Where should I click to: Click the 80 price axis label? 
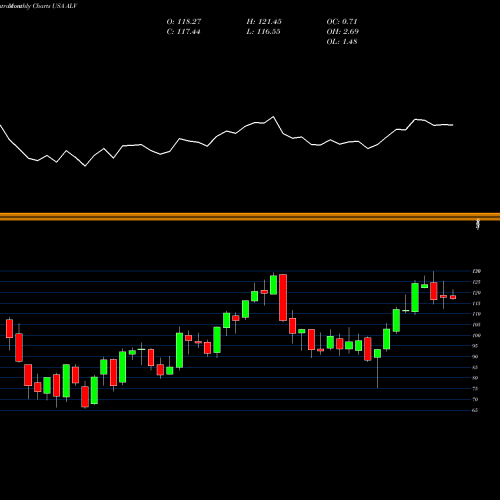(x=475, y=378)
